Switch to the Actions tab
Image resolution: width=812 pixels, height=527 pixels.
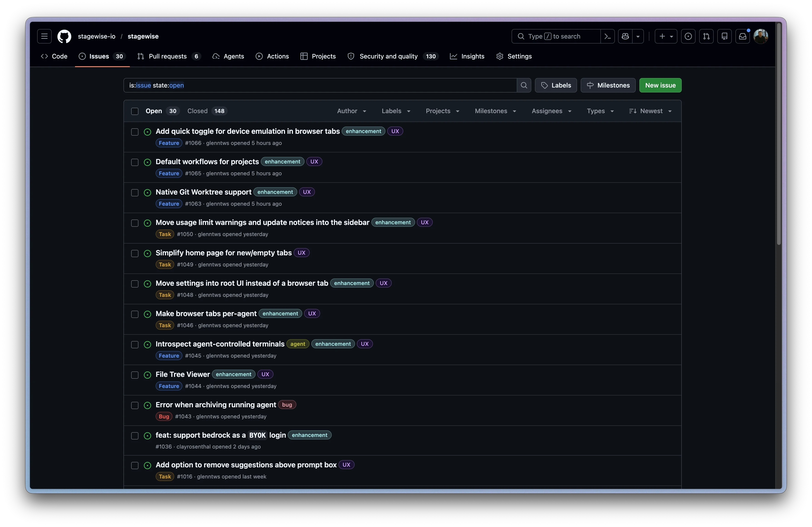272,56
